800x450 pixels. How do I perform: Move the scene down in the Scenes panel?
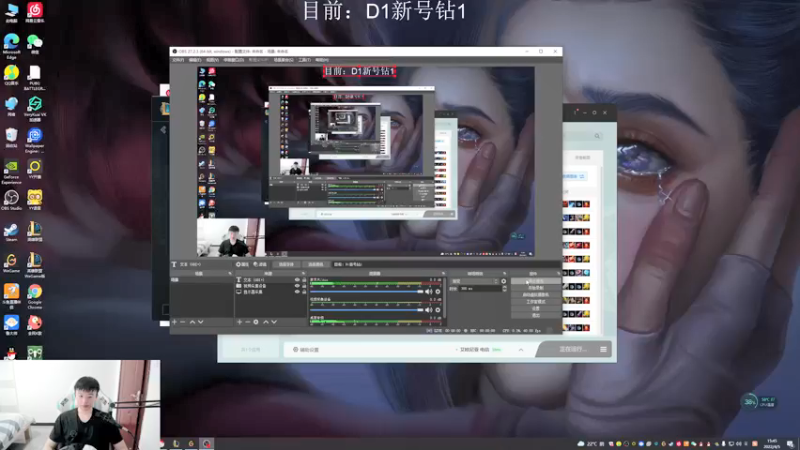tap(201, 322)
